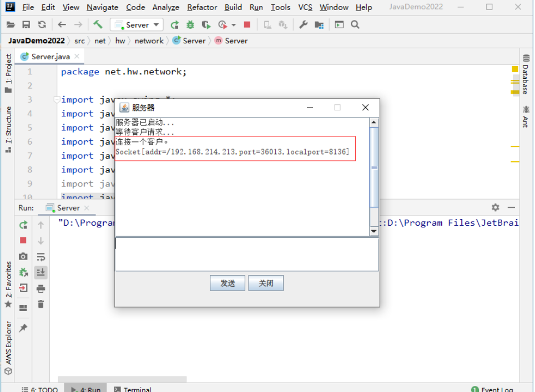Select the Server.java editor tab
This screenshot has width=535, height=392.
point(51,57)
